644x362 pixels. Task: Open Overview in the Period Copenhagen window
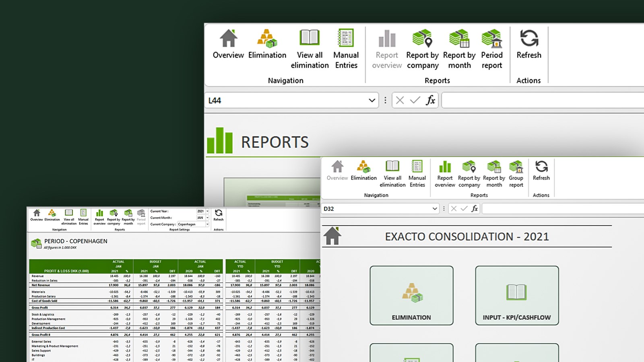tap(37, 215)
